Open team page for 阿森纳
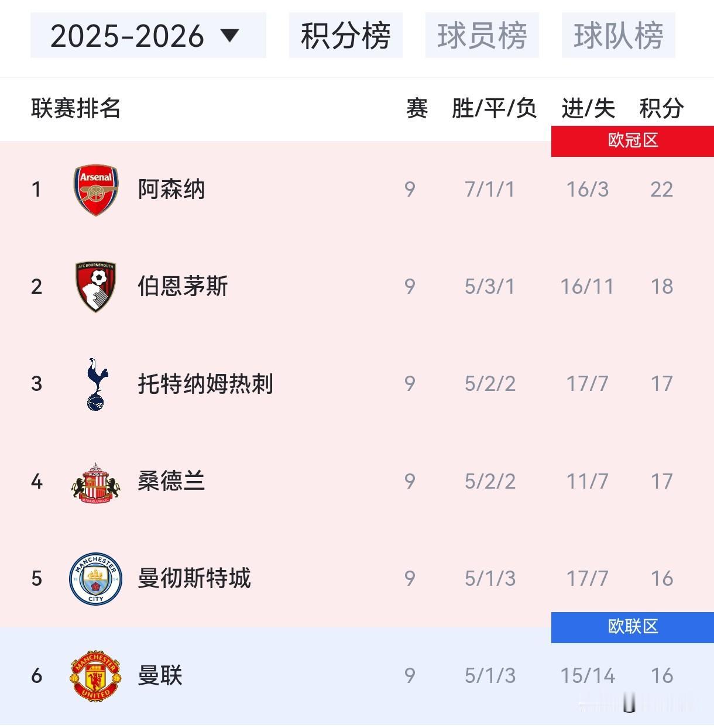This screenshot has width=714, height=728. [171, 190]
